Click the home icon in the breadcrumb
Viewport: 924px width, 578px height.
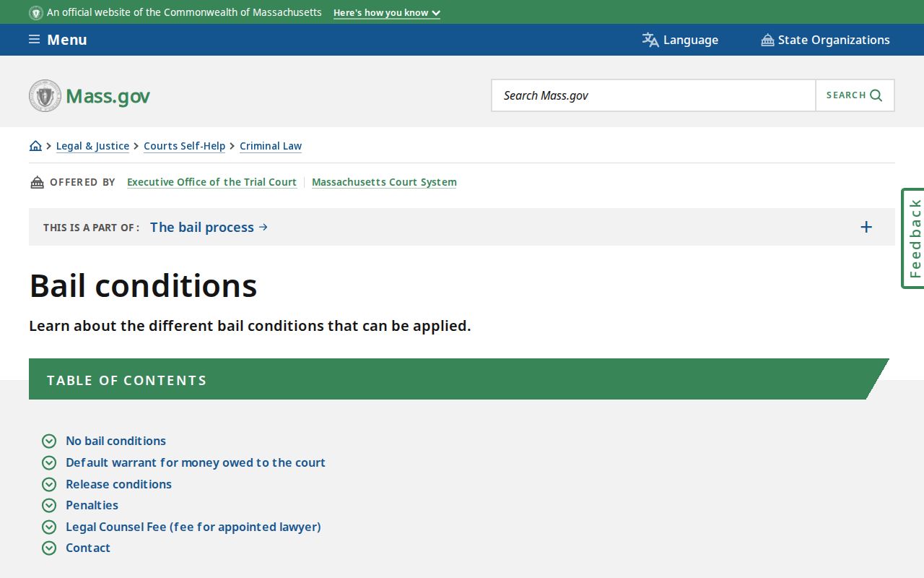pos(35,146)
